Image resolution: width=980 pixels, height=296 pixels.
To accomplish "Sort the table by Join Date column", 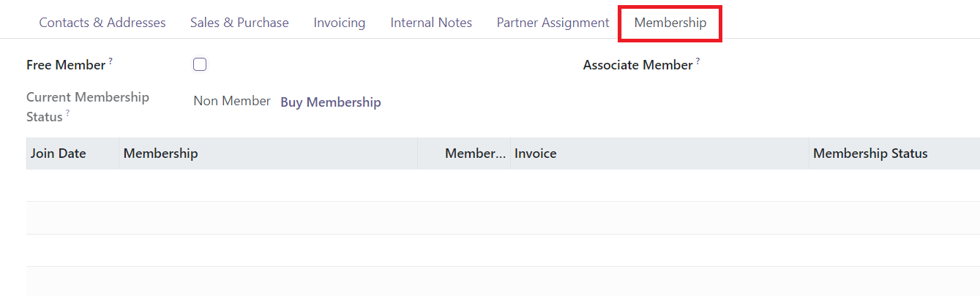I will [59, 153].
